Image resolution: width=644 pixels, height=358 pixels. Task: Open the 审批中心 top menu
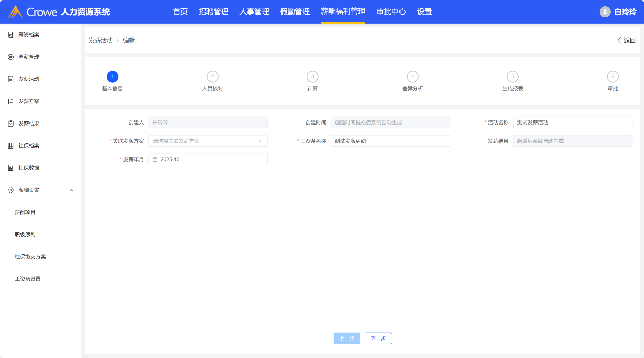pos(391,12)
